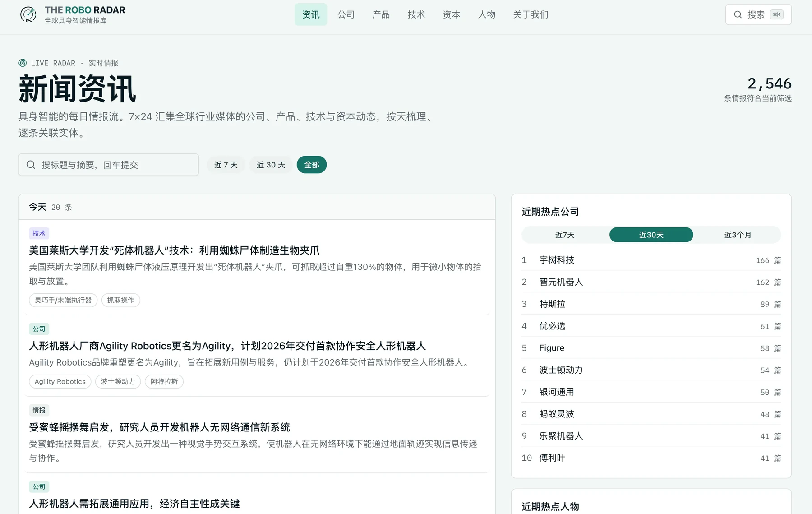Click the 技术 category badge
The image size is (812, 514).
pyautogui.click(x=39, y=233)
